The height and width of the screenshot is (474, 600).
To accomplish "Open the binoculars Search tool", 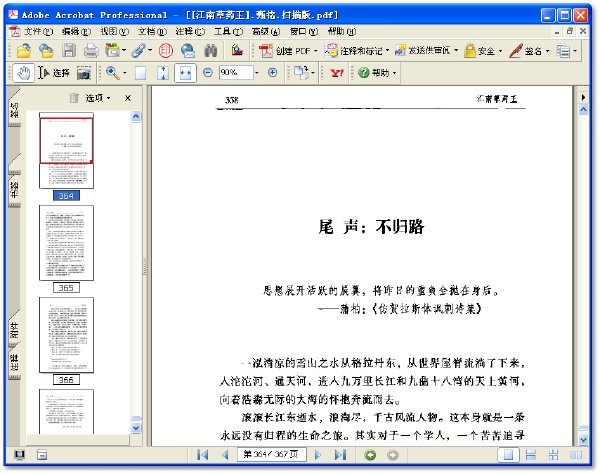I will tap(210, 50).
